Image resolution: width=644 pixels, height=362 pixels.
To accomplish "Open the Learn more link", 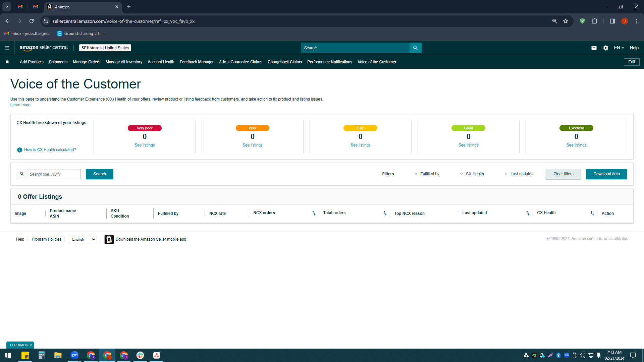I will 20,105.
